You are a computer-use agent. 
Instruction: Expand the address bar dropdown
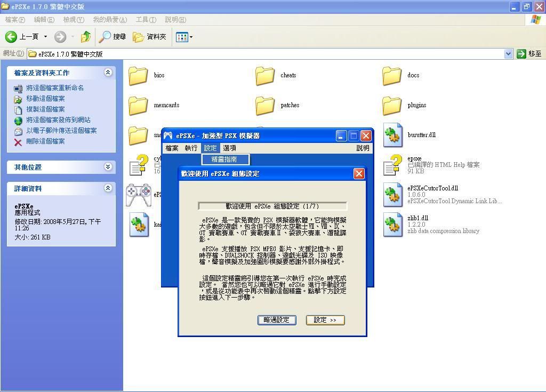tap(508, 54)
